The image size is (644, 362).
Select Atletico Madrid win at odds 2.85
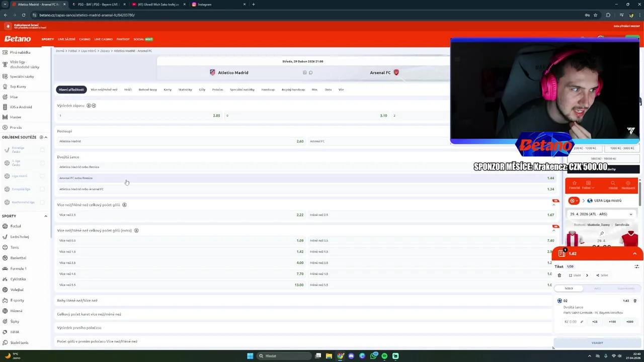coord(139,116)
